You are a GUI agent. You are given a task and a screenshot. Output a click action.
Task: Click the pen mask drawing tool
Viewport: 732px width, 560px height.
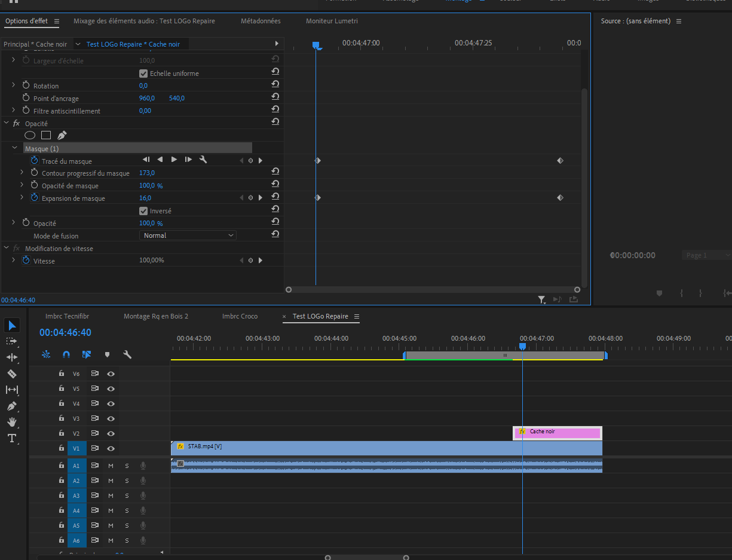pos(62,136)
